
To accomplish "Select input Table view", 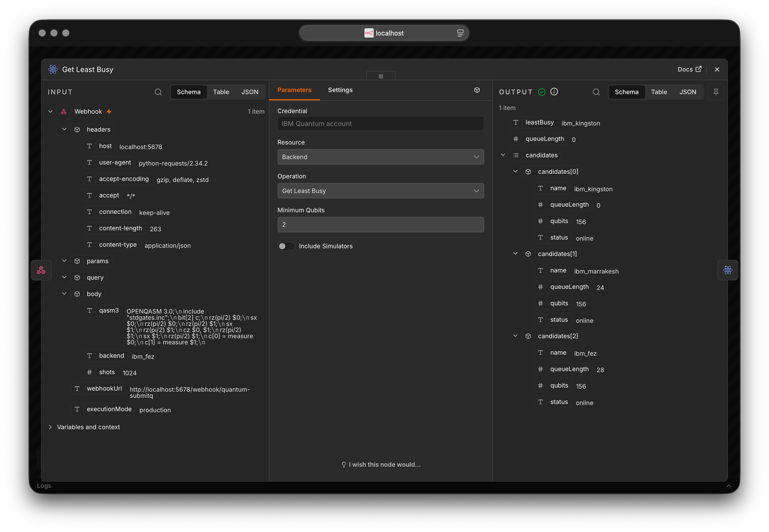I will pos(221,92).
